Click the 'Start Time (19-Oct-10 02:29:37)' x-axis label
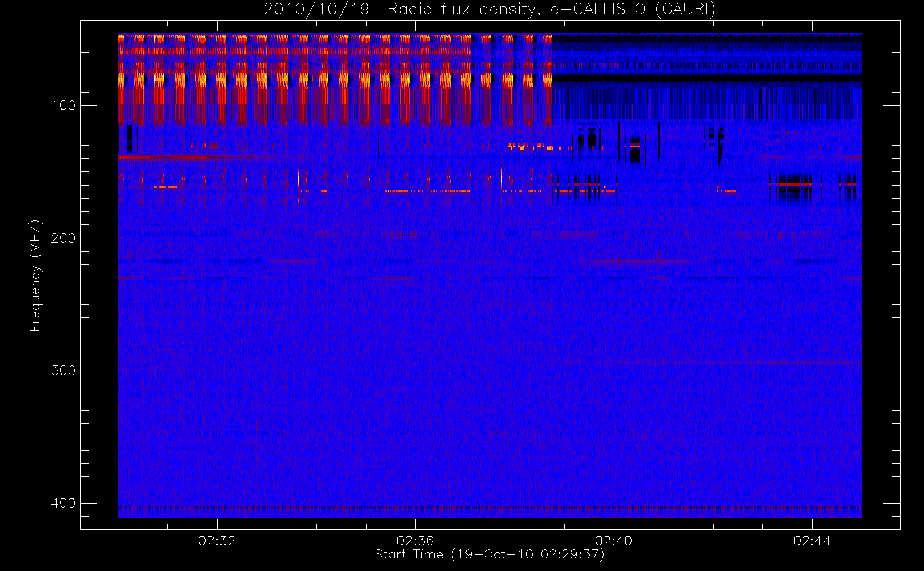The height and width of the screenshot is (571, 924). tap(489, 554)
